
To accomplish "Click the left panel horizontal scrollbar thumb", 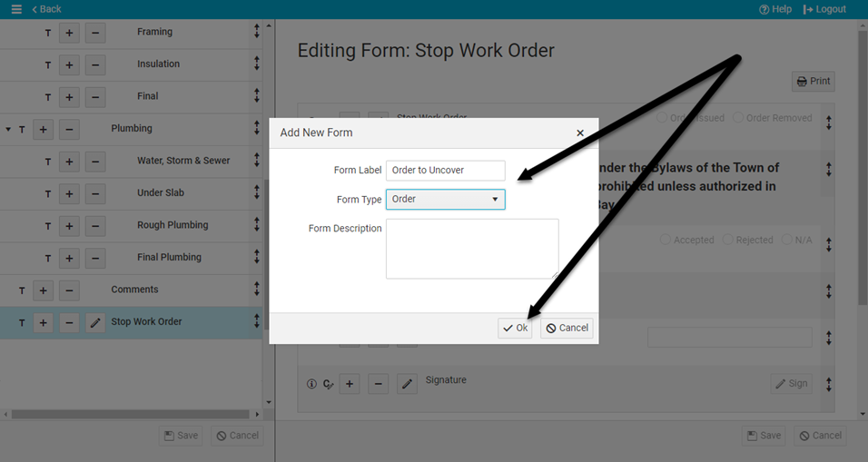I will (x=130, y=414).
